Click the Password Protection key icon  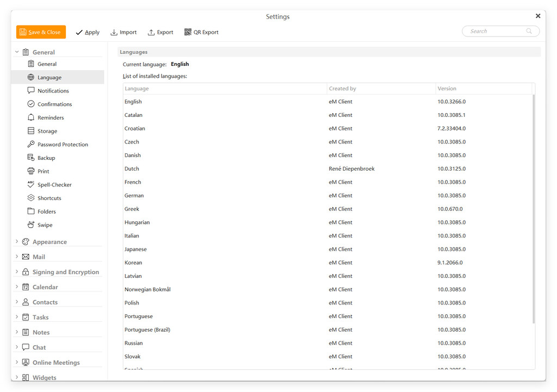point(30,144)
